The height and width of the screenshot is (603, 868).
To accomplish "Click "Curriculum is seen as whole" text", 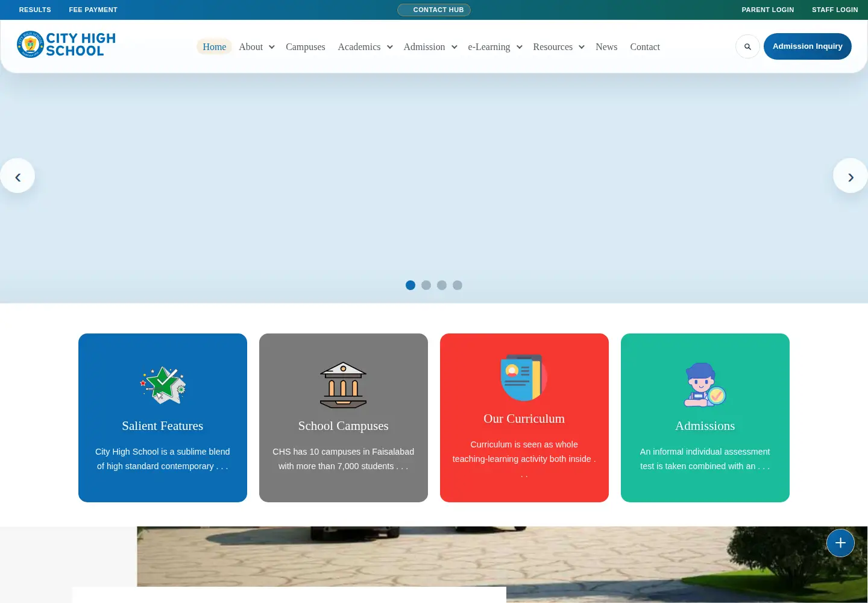I will (524, 444).
